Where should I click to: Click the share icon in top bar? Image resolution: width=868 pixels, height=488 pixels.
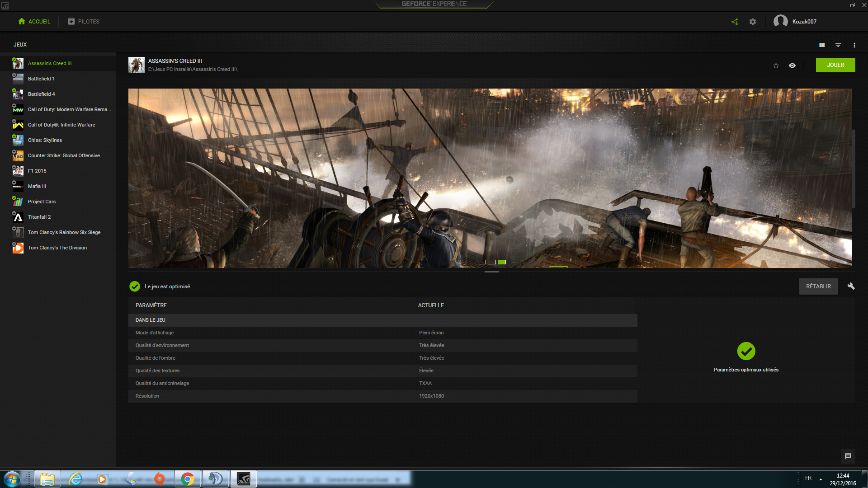(735, 22)
